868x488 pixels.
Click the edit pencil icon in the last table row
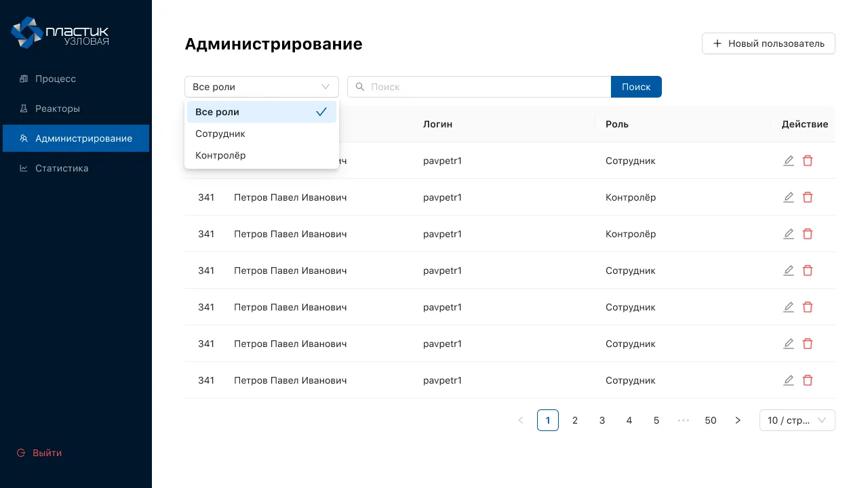(x=788, y=380)
